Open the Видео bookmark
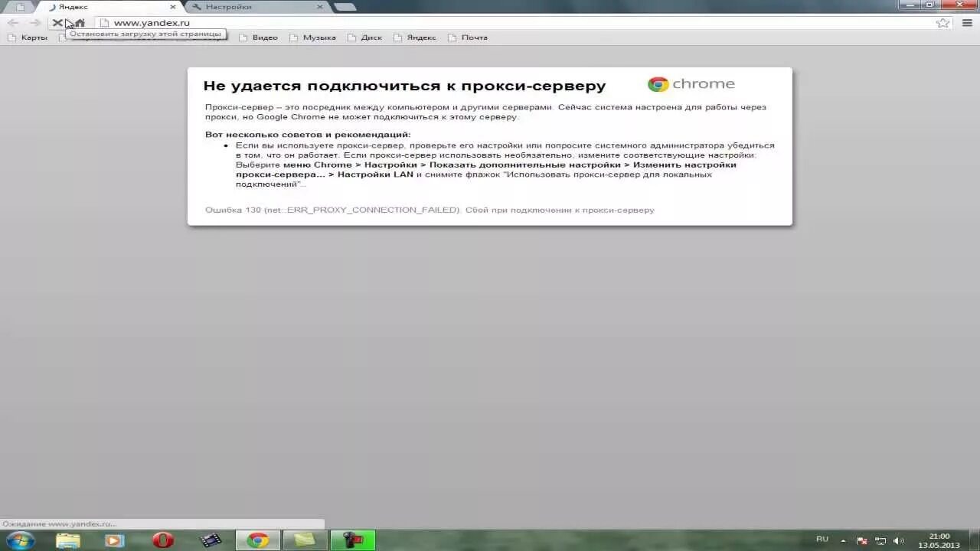980x551 pixels. point(258,37)
